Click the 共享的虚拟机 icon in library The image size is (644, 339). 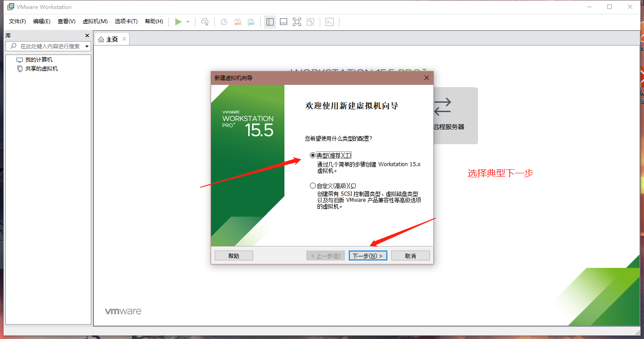pos(20,69)
